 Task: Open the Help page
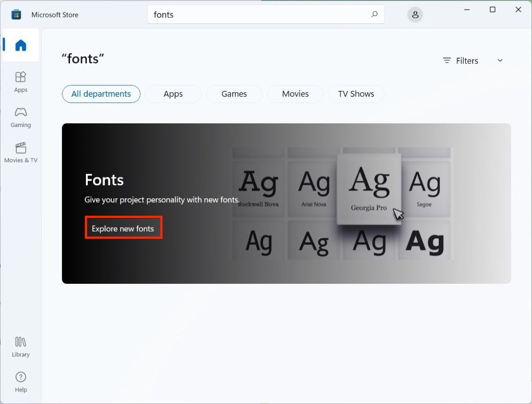point(21,382)
